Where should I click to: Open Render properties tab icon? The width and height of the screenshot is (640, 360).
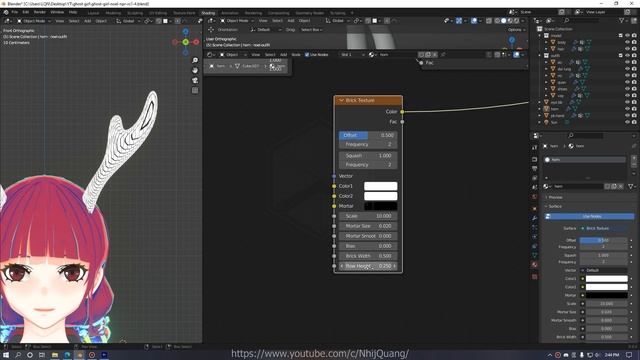535,160
